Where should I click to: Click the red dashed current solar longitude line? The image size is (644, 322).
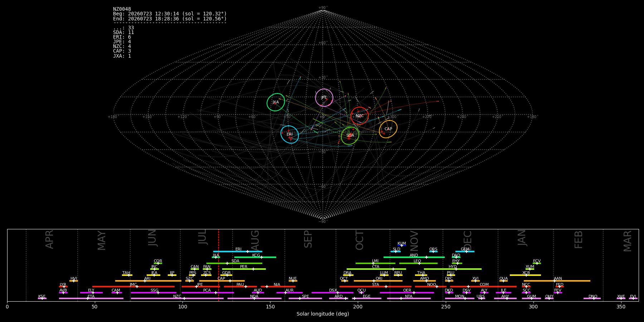(x=219, y=265)
